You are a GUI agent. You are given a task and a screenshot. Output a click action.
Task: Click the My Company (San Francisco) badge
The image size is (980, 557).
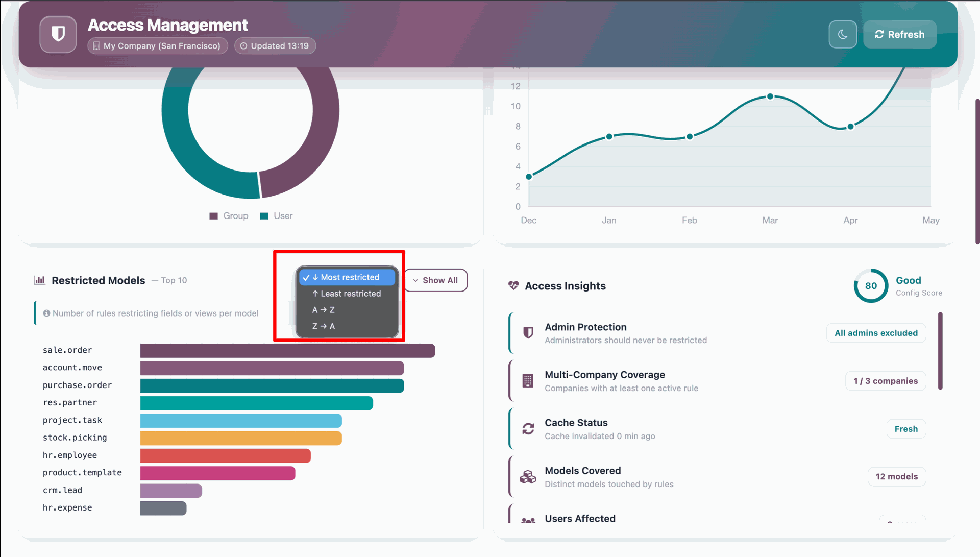click(157, 46)
